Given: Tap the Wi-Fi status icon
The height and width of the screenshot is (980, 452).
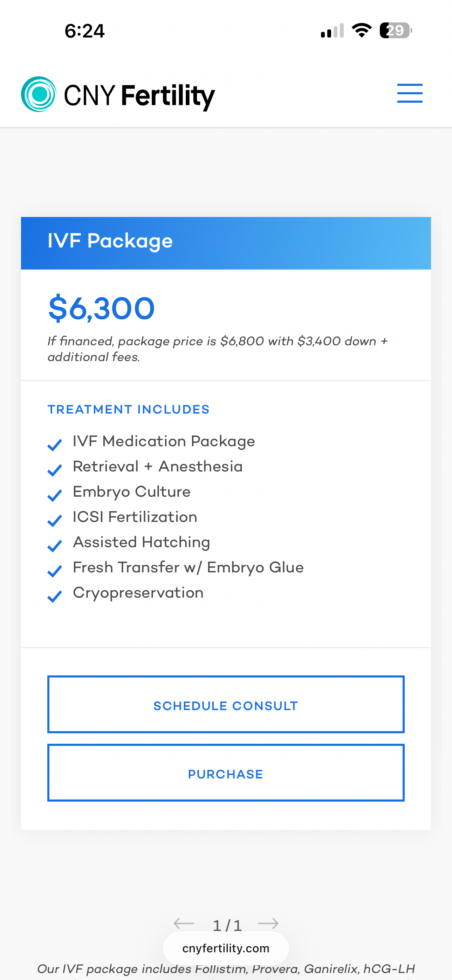Looking at the screenshot, I should click(362, 30).
